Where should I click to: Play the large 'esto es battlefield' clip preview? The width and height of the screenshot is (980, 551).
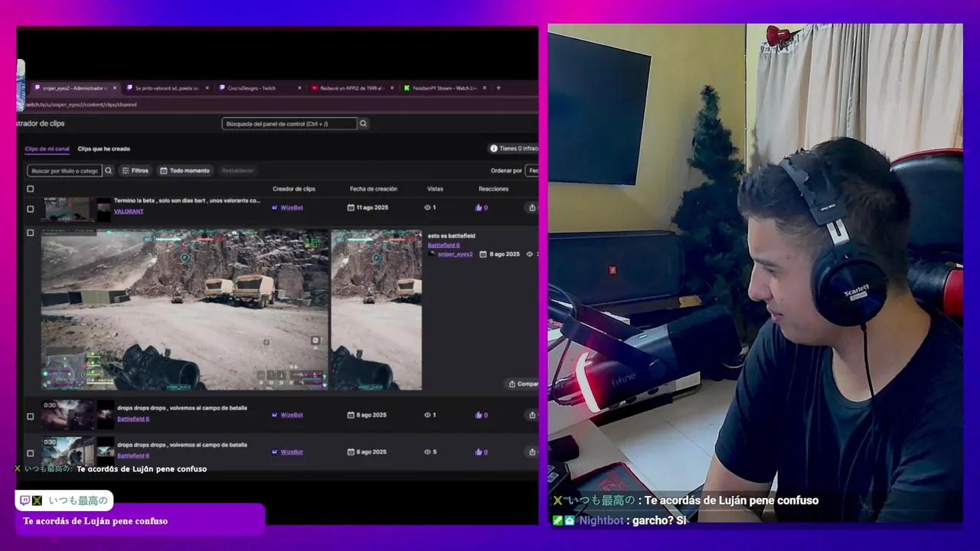(x=185, y=310)
